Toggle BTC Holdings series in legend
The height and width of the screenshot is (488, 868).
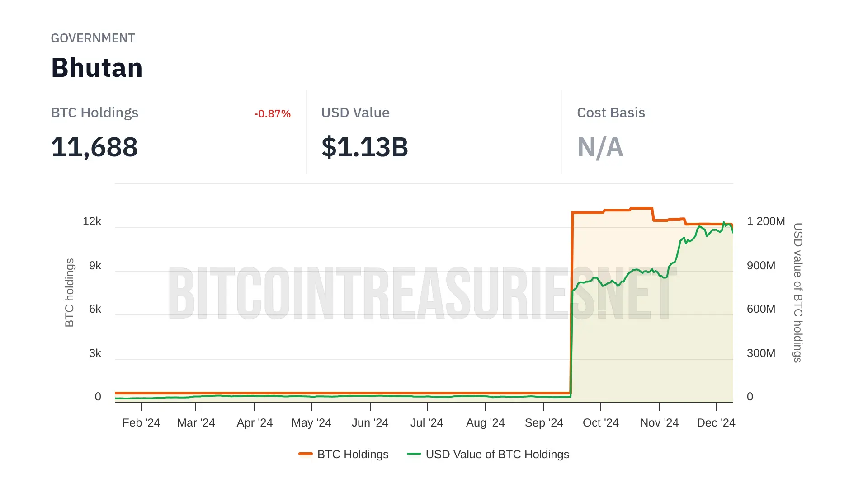pos(353,454)
